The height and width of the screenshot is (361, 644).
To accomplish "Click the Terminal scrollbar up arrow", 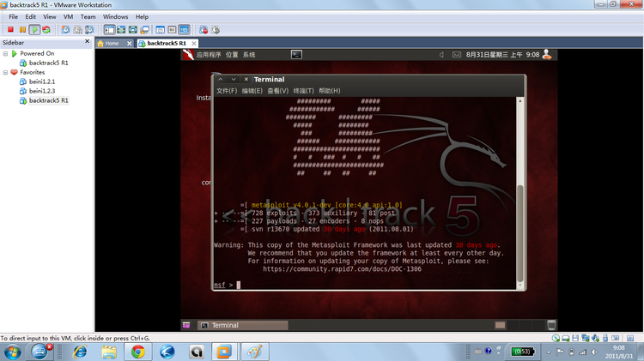I will [520, 101].
